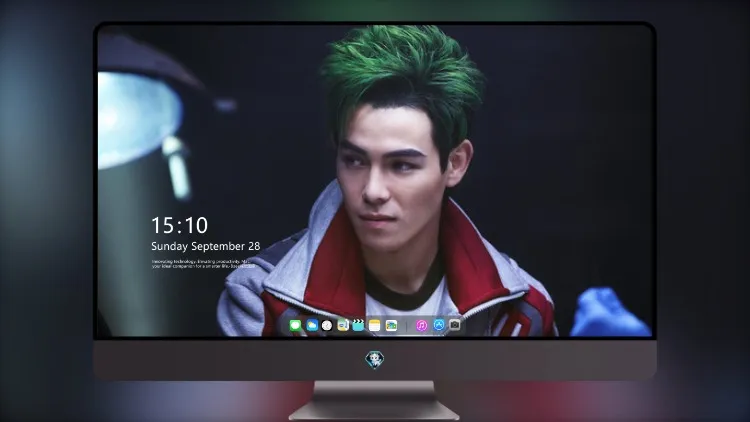Open the blue App Store icon
This screenshot has height=422, width=750.
(x=439, y=325)
